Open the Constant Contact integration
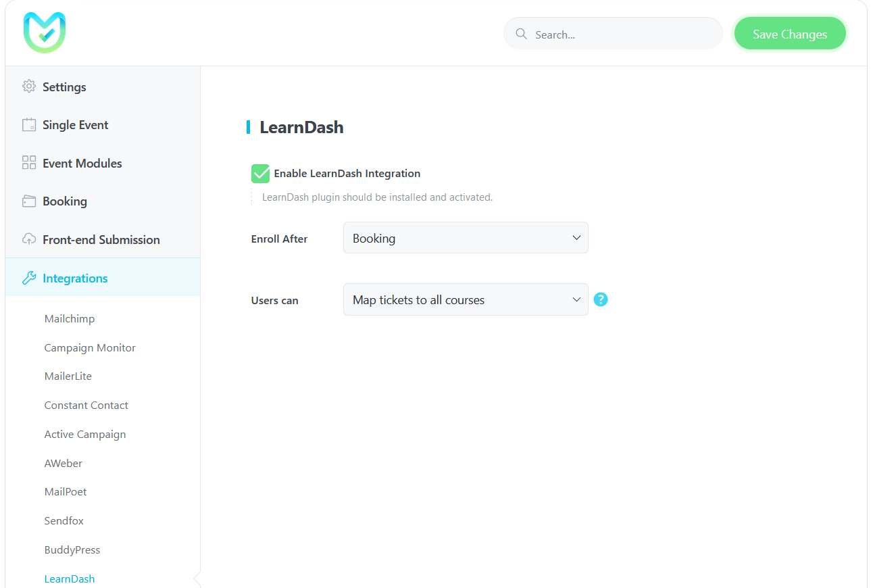Screen dimensions: 873x588 click(86, 405)
